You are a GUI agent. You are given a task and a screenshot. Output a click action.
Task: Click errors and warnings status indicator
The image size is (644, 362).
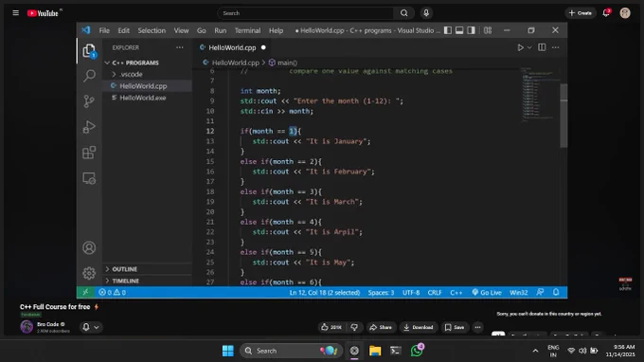(x=112, y=293)
